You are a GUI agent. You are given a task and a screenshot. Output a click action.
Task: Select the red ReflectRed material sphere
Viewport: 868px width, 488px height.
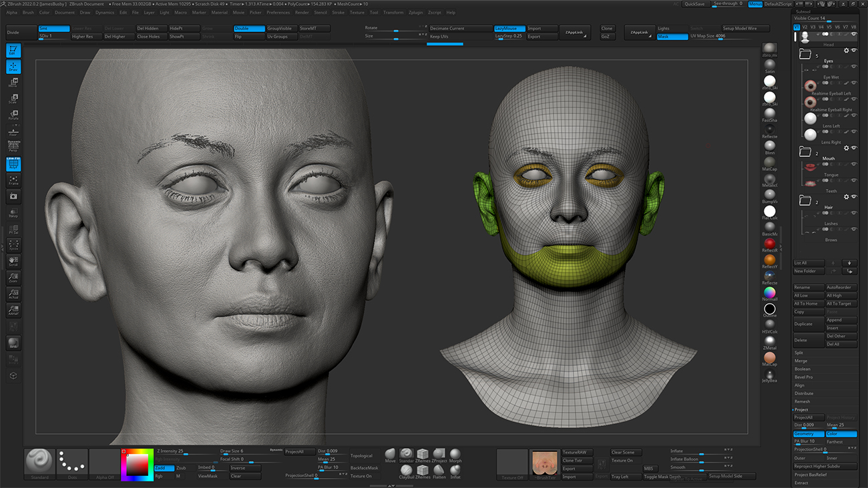tap(770, 244)
